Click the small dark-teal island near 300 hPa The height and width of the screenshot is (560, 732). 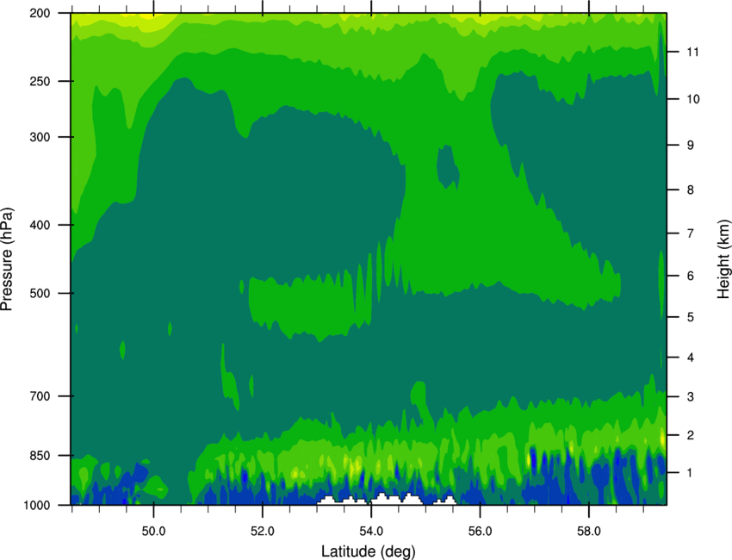click(x=448, y=167)
